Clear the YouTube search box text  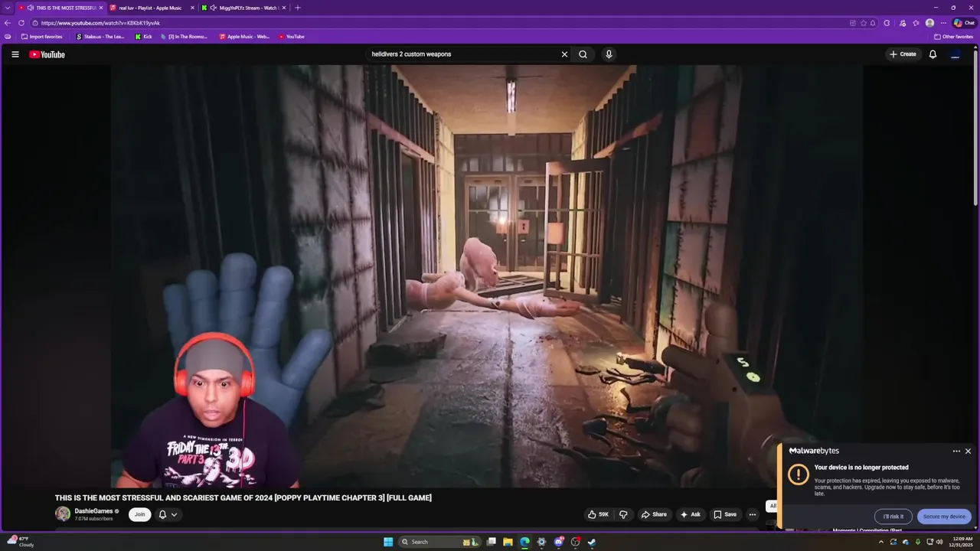pos(564,54)
